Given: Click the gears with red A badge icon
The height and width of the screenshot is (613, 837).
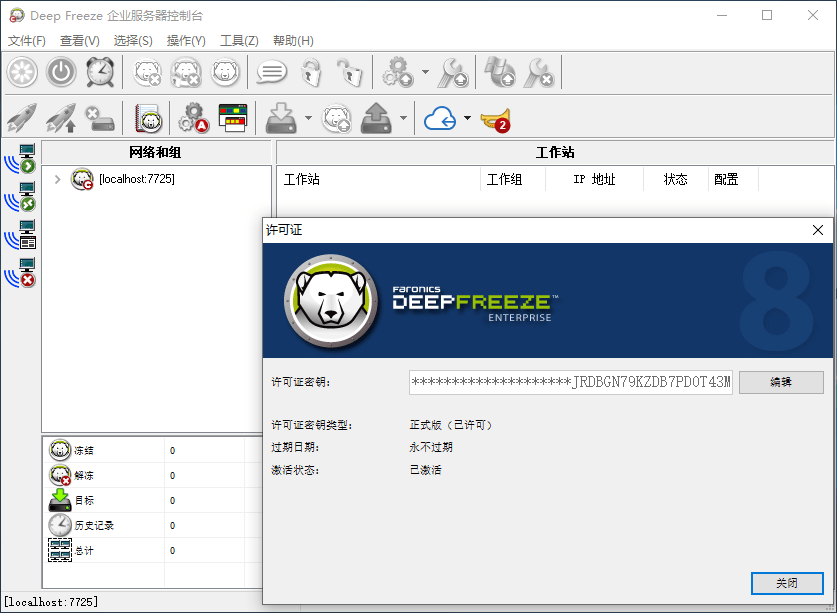Looking at the screenshot, I should click(x=193, y=118).
